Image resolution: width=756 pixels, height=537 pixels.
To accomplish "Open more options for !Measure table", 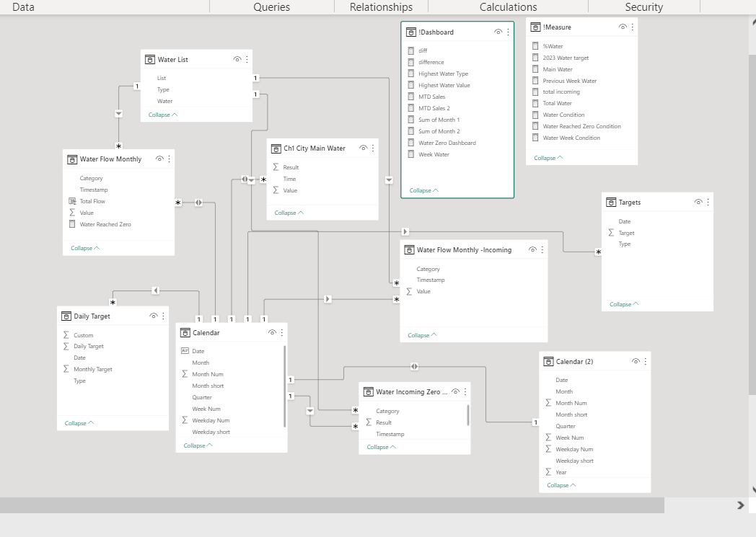I will point(632,27).
